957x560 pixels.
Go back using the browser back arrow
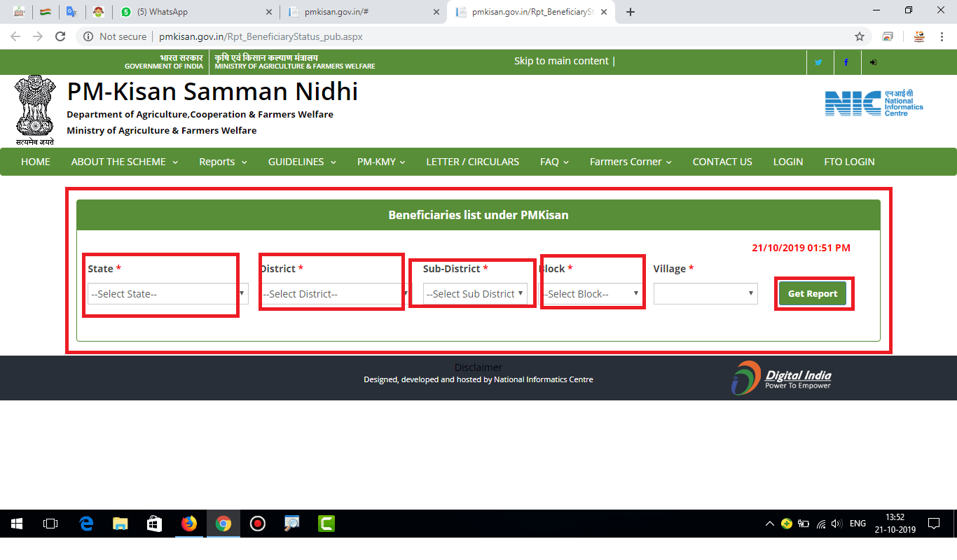tap(15, 36)
